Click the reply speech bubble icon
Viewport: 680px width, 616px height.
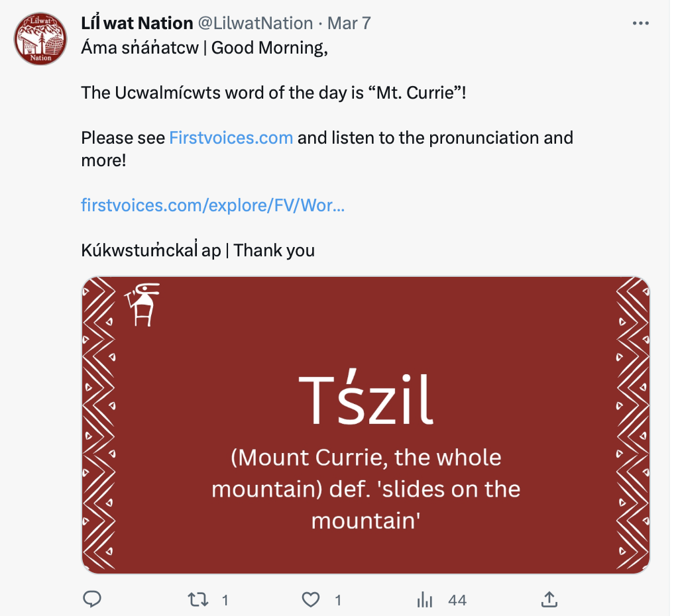(x=91, y=600)
